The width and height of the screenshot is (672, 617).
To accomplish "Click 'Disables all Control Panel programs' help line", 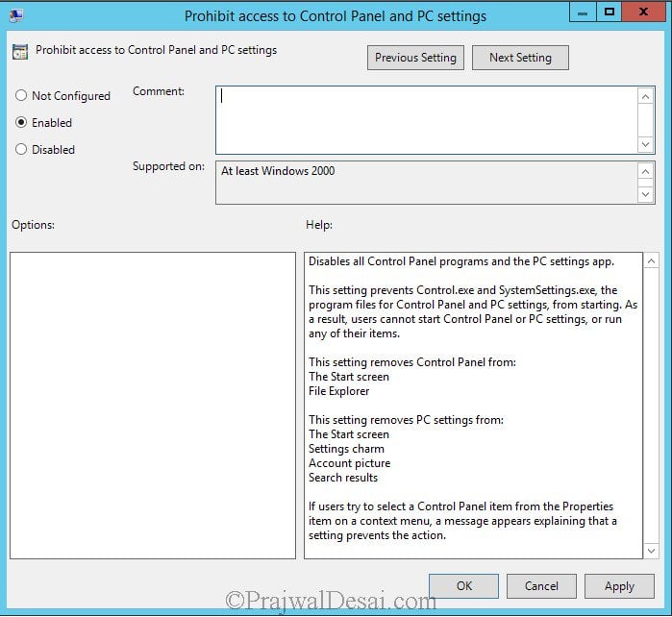I will pyautogui.click(x=461, y=261).
